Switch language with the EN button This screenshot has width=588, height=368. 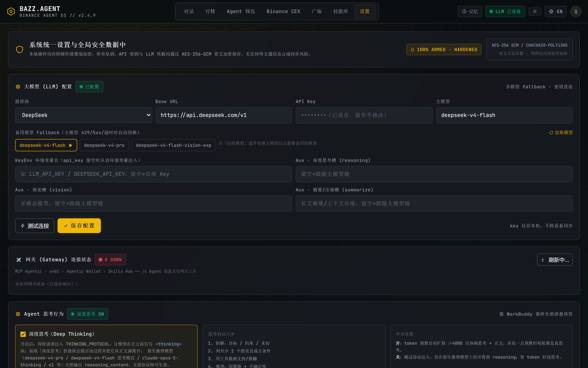pyautogui.click(x=556, y=11)
